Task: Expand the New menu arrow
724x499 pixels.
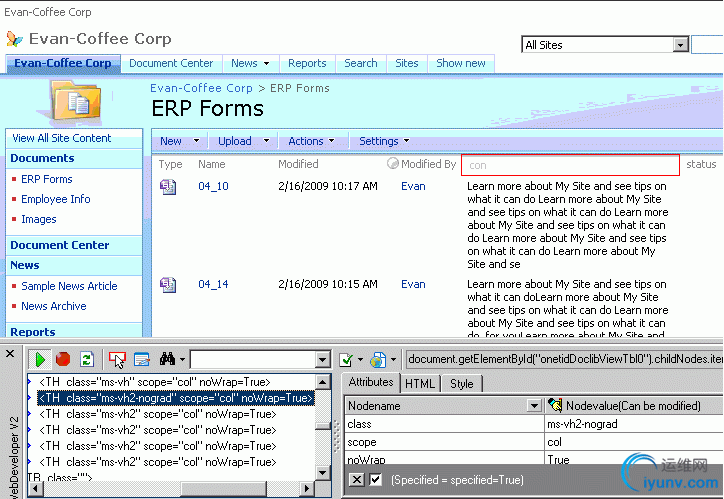Action: [x=197, y=140]
